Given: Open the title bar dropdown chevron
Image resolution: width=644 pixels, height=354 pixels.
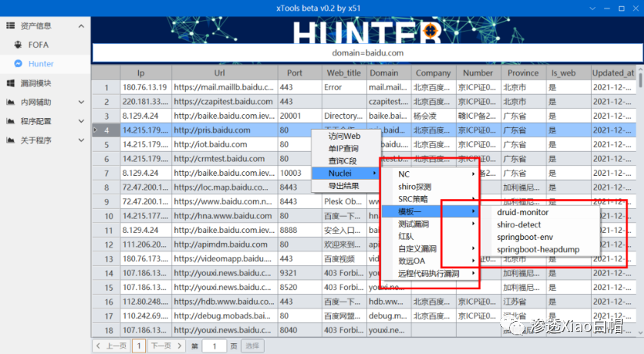Looking at the screenshot, I should 592,9.
